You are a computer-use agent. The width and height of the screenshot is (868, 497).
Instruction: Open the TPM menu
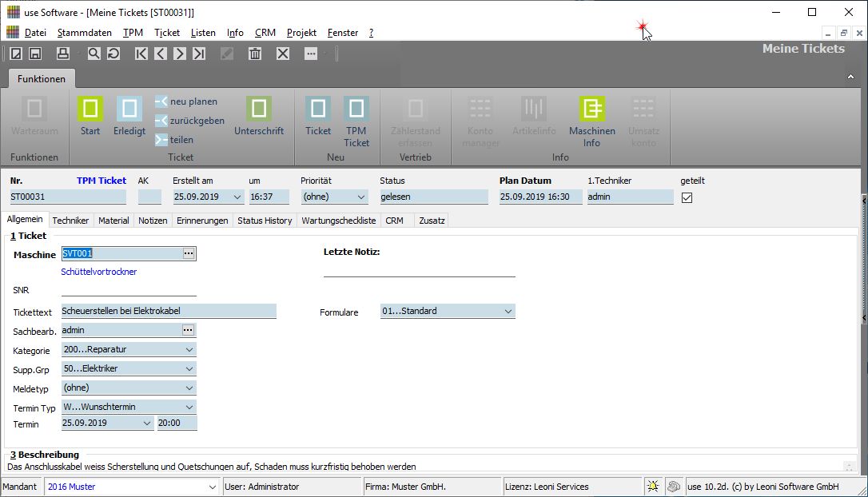[133, 33]
